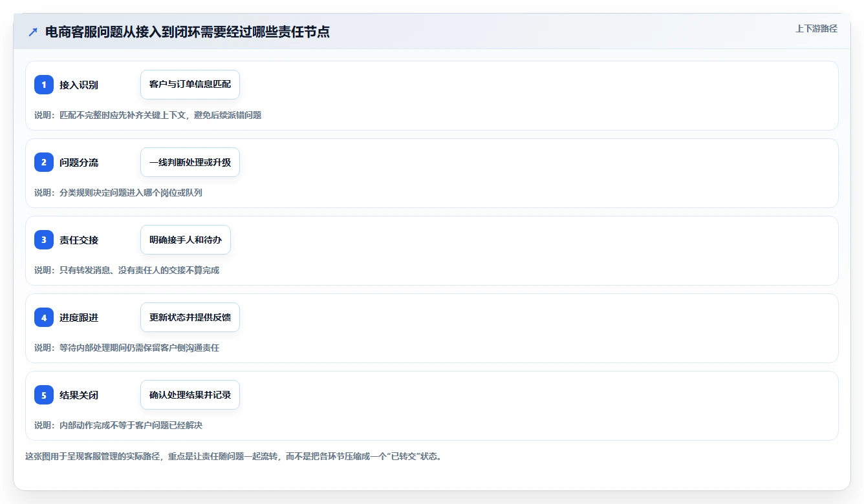Click the 确认处理结果并记录 chip
The image size is (864, 504).
pos(190,395)
